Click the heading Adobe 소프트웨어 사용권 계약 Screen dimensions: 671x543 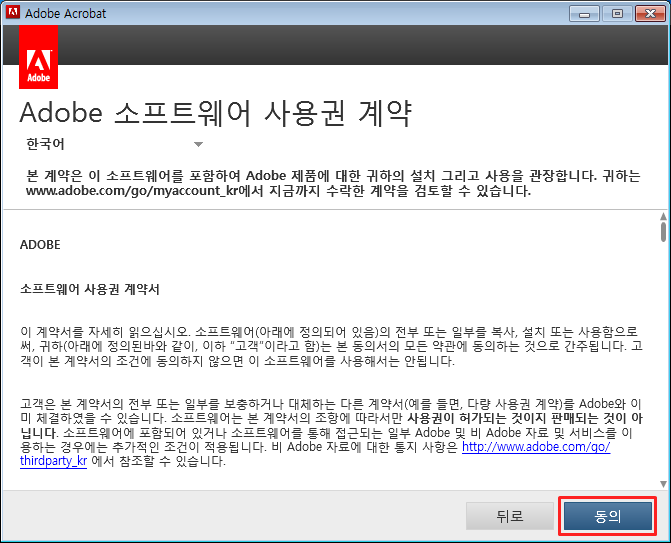(216, 113)
